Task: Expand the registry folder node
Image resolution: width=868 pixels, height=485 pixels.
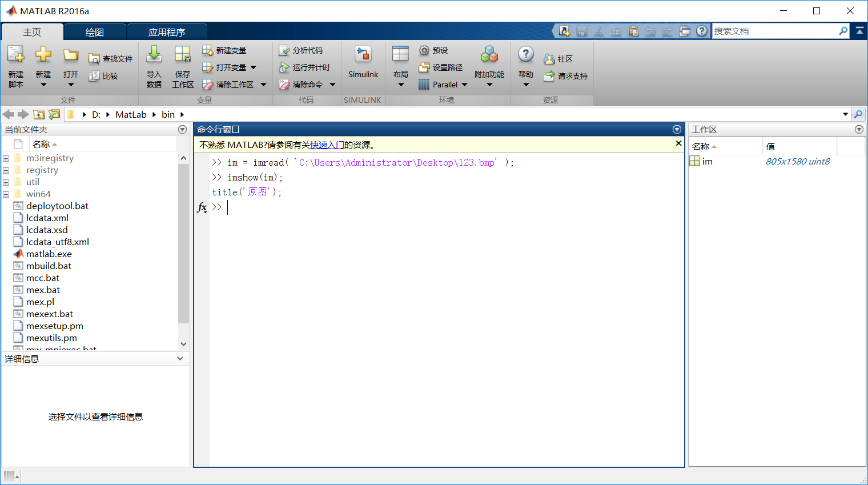Action: click(x=6, y=170)
